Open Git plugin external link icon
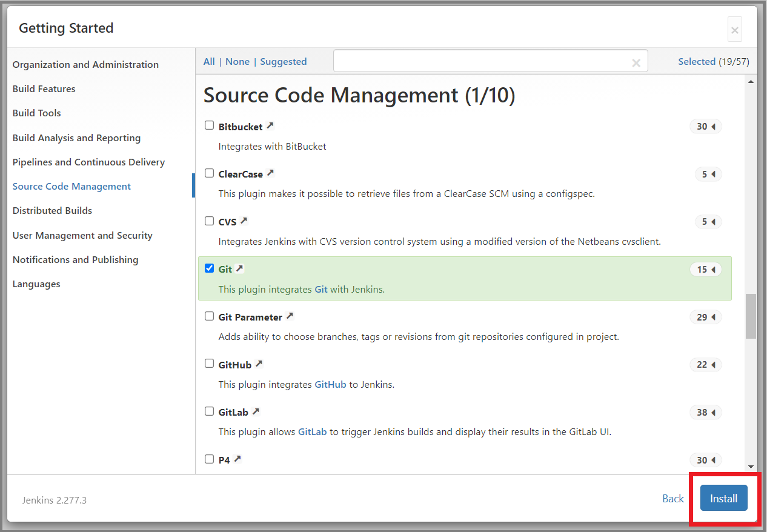This screenshot has height=532, width=767. click(239, 268)
